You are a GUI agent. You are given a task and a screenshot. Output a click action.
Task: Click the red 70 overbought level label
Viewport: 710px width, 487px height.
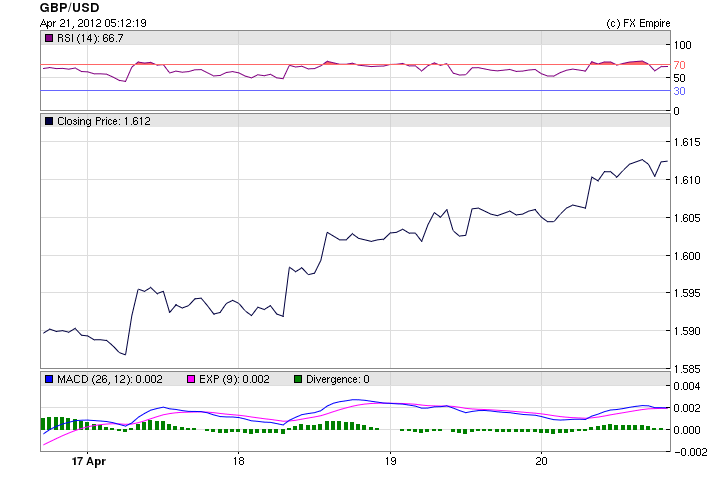680,66
